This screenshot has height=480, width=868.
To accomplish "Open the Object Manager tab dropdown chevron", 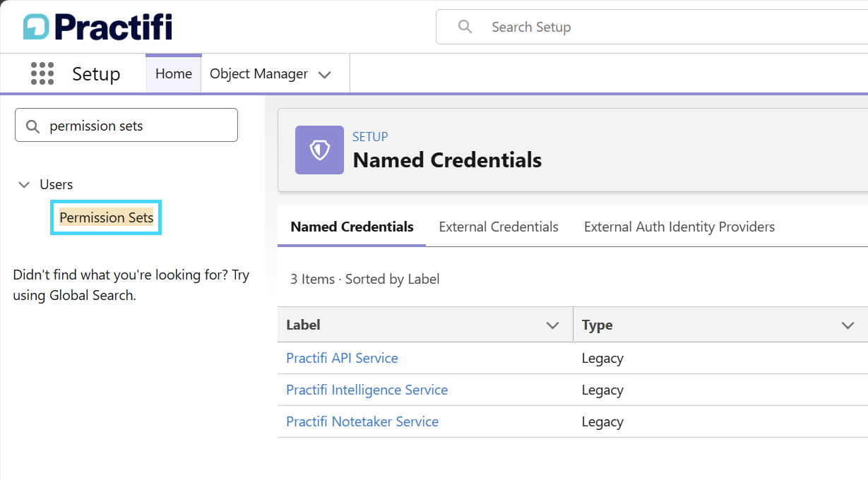I will (x=325, y=75).
